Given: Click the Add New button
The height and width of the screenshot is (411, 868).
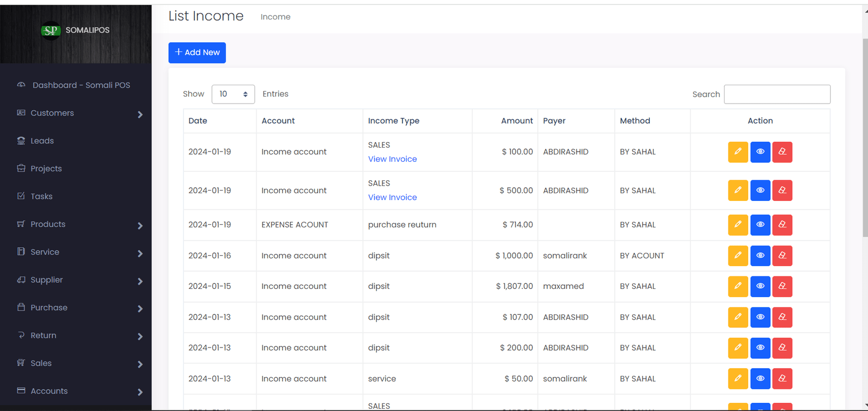Looking at the screenshot, I should [x=197, y=53].
